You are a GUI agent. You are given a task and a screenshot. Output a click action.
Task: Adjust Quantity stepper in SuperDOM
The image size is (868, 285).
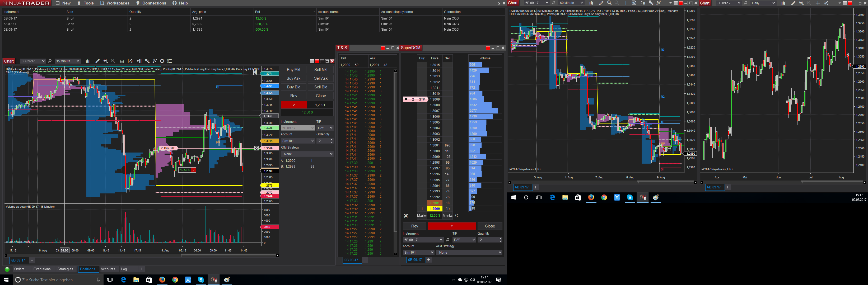coord(500,240)
